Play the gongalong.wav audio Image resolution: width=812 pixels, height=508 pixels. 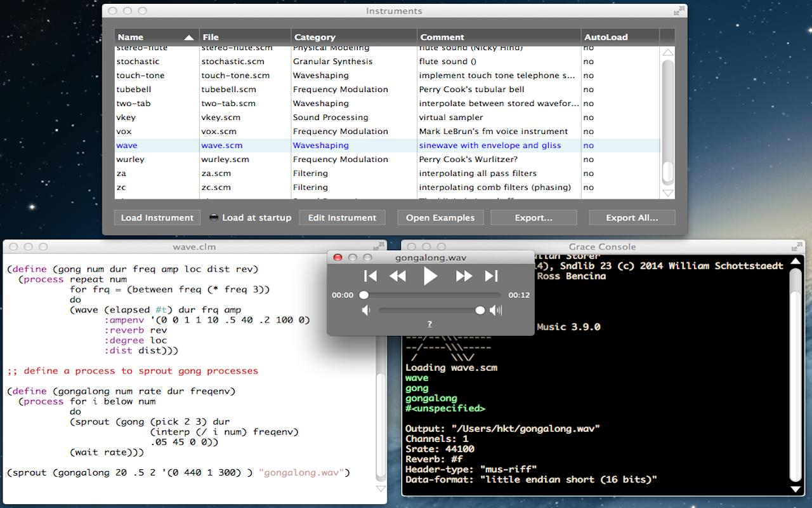pyautogui.click(x=430, y=276)
